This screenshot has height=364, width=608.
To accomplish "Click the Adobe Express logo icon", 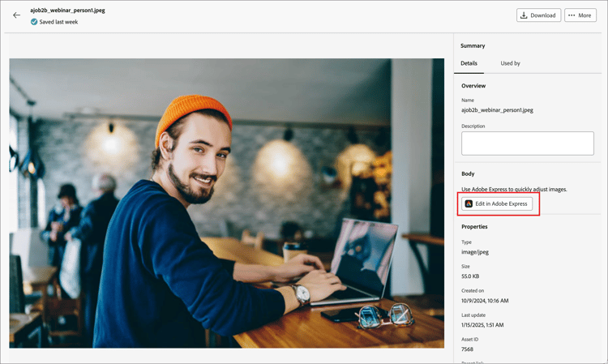I will tap(469, 203).
